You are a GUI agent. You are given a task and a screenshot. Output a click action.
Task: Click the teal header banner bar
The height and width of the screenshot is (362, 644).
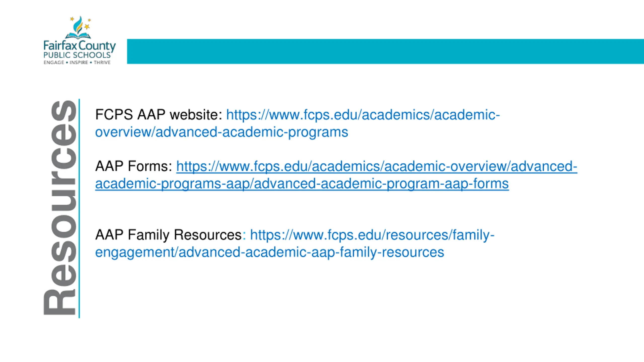pyautogui.click(x=385, y=51)
